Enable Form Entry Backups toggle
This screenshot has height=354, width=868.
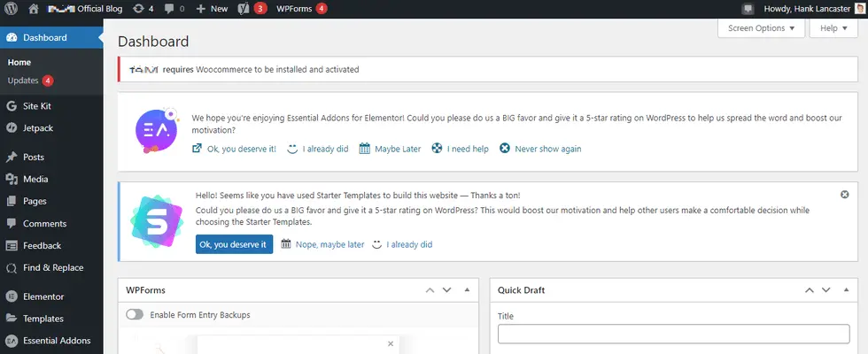point(136,314)
